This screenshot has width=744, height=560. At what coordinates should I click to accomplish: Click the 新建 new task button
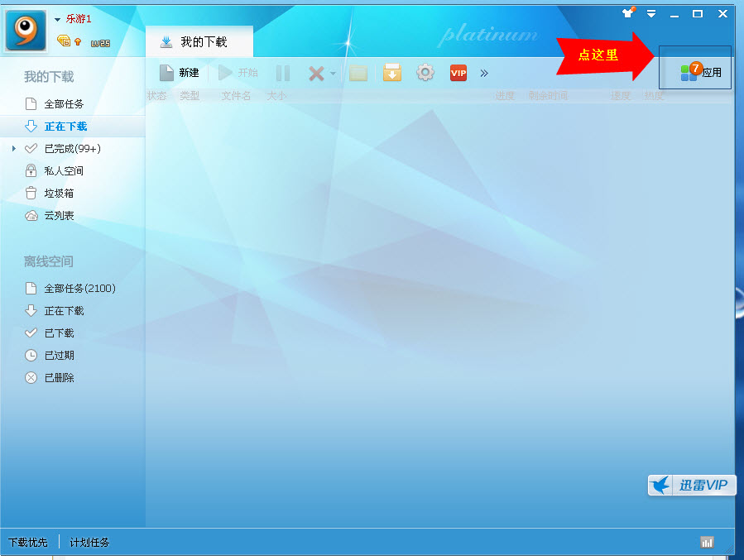tap(179, 73)
